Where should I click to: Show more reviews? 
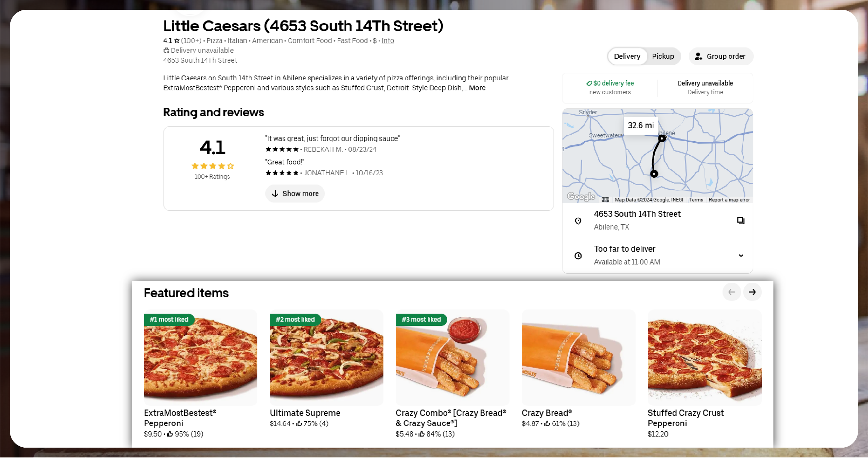[x=295, y=194]
